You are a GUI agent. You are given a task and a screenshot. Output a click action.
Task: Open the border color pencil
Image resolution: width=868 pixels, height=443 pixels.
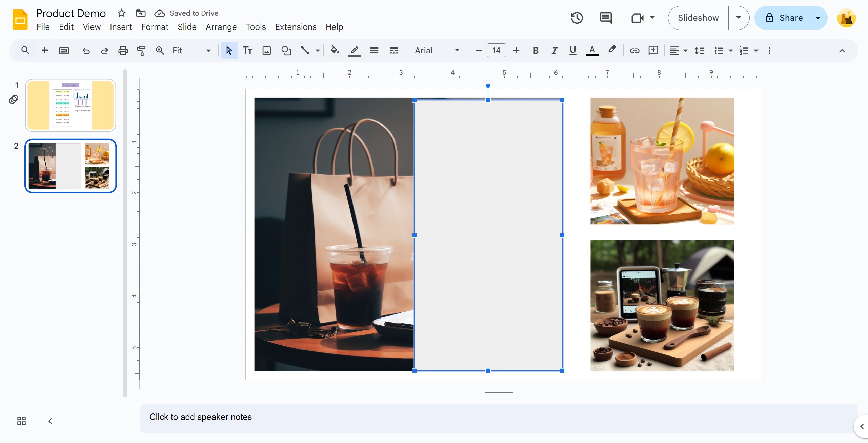point(355,51)
